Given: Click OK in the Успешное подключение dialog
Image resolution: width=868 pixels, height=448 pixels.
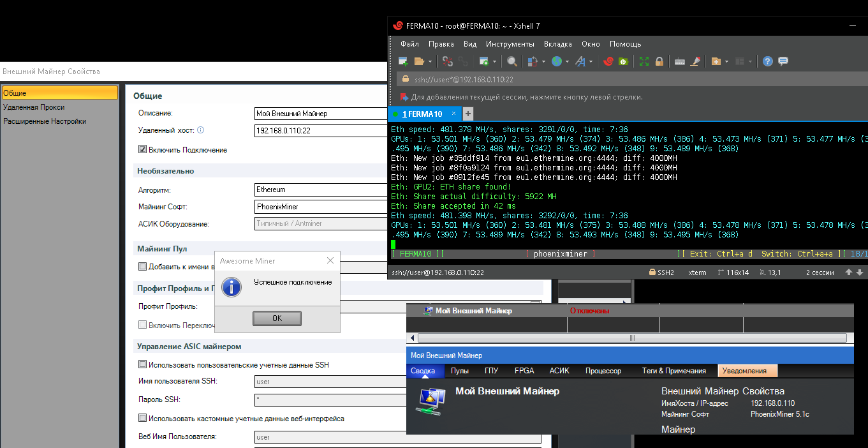Looking at the screenshot, I should [277, 318].
